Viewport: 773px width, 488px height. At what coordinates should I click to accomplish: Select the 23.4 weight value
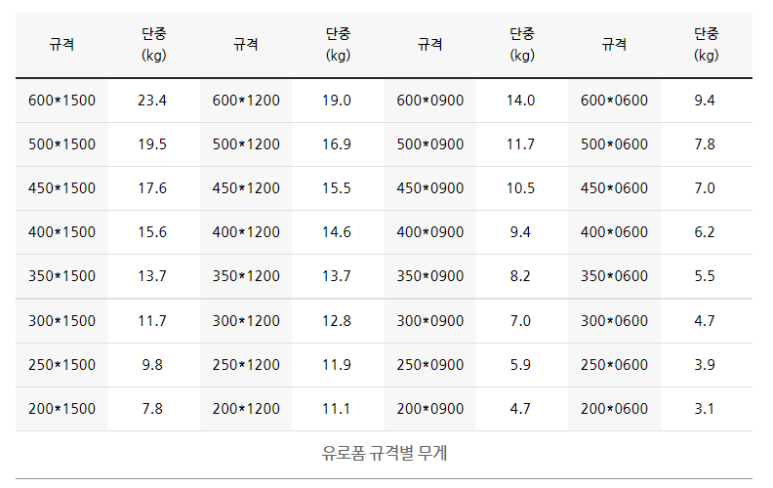click(152, 101)
